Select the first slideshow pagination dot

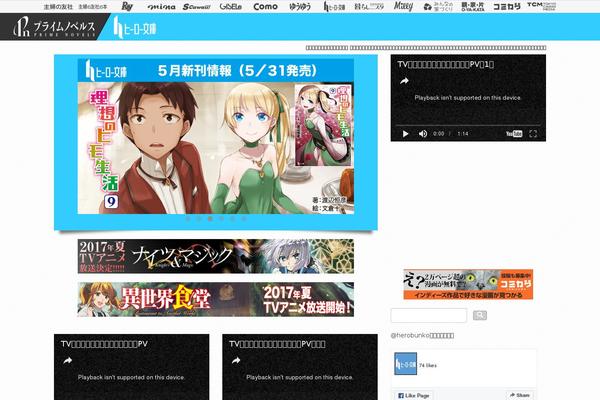[x=188, y=219]
